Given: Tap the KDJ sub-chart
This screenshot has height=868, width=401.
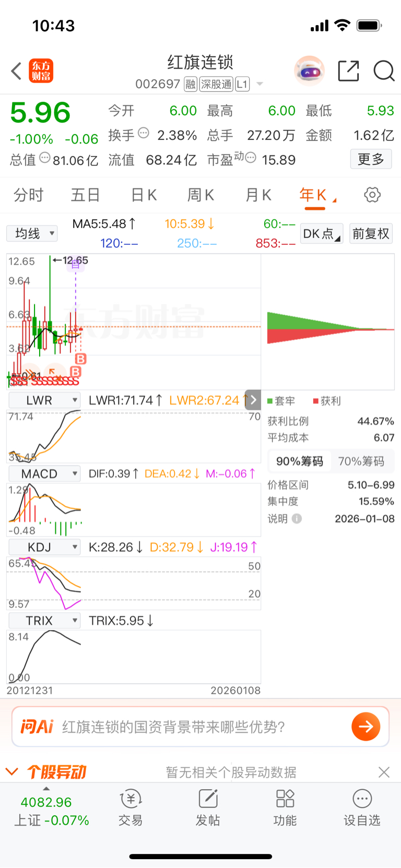Looking at the screenshot, I should (x=134, y=583).
